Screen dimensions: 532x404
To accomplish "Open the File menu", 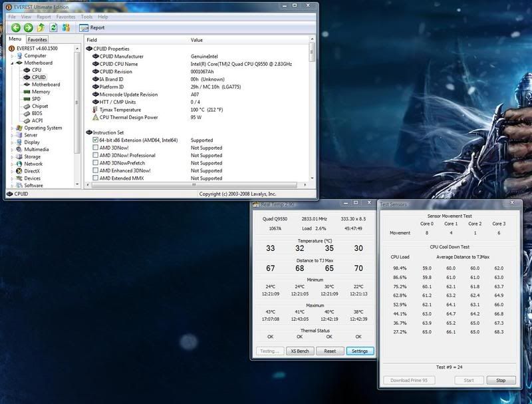I will (12, 17).
